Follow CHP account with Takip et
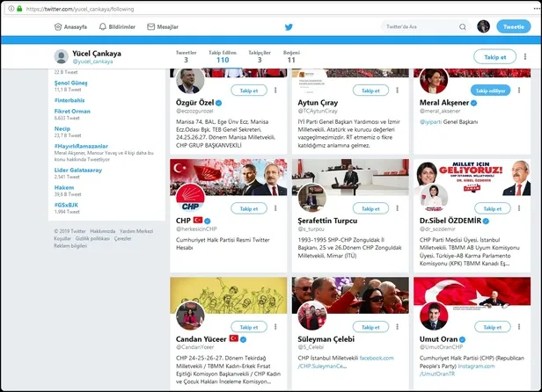Viewport: 542px width, 392px height. [x=249, y=208]
